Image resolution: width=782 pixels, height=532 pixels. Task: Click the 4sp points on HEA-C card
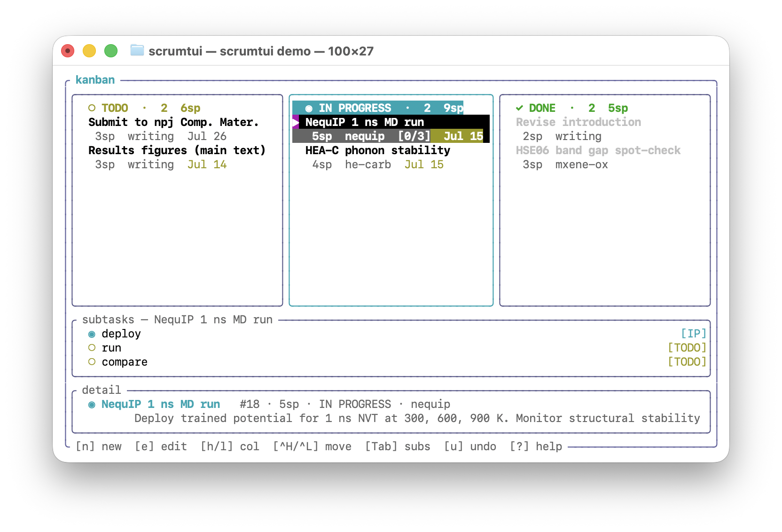click(x=322, y=164)
